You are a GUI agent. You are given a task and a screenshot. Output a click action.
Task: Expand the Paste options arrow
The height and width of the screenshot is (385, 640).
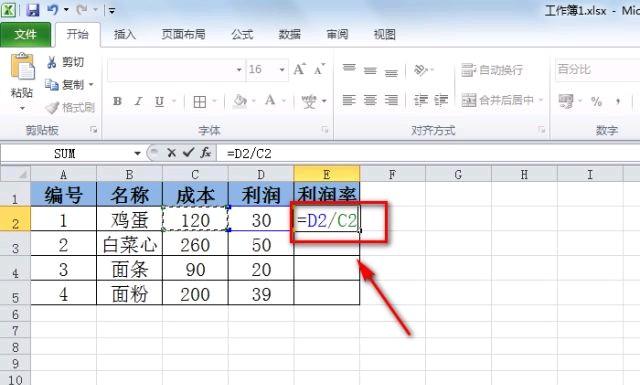point(22,108)
